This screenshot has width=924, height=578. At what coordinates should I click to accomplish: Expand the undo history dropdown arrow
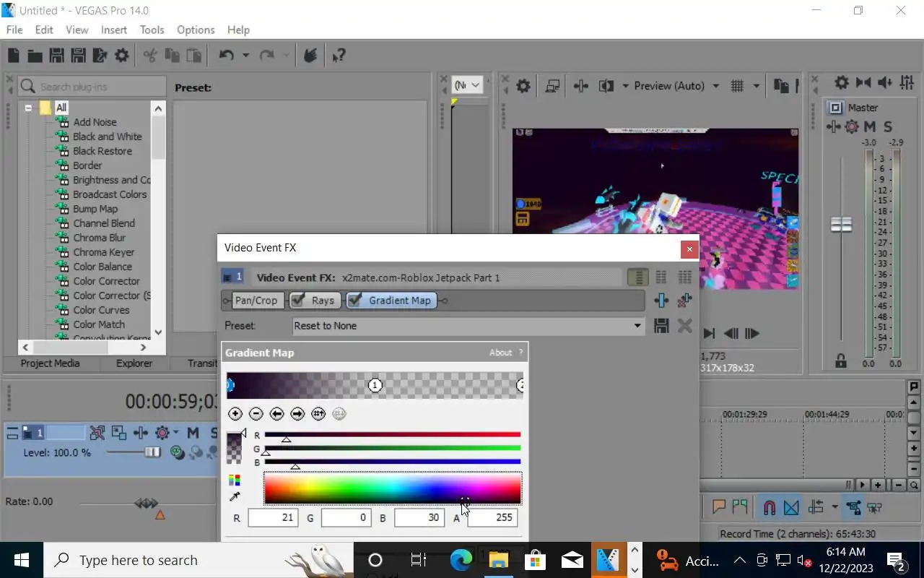point(245,56)
